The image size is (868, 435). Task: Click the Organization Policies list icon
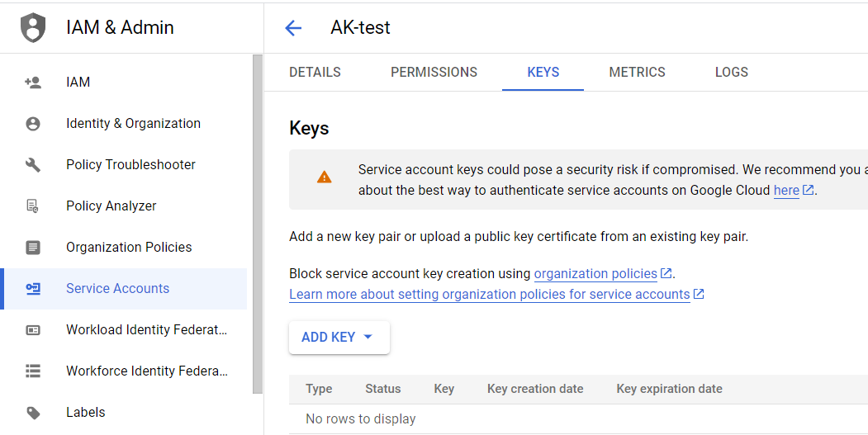pos(33,248)
